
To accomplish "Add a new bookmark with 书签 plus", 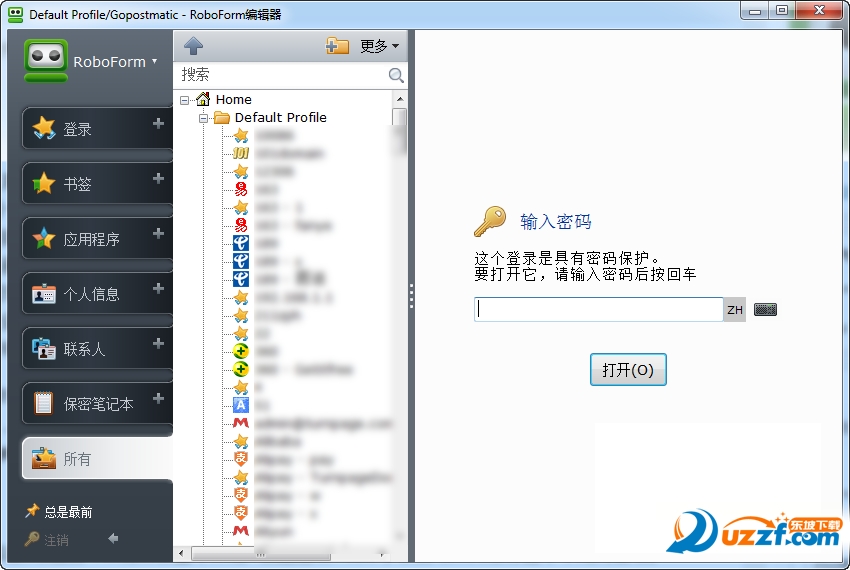I will click(x=158, y=178).
